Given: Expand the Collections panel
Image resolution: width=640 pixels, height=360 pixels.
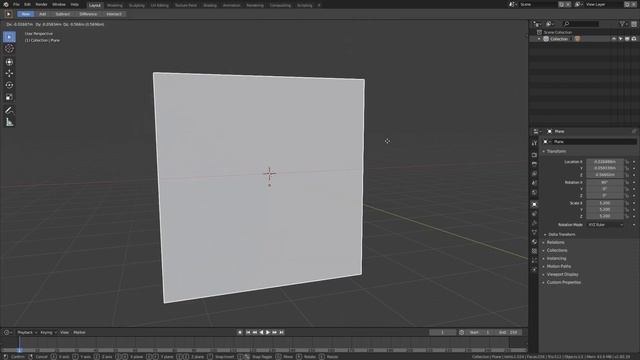Looking at the screenshot, I should click(x=557, y=251).
